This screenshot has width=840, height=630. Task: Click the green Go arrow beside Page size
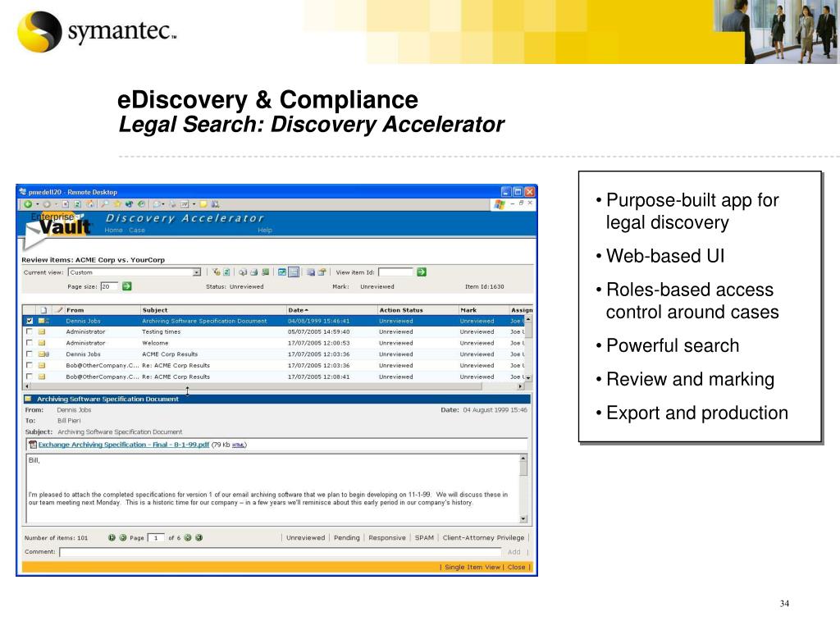[x=127, y=286]
